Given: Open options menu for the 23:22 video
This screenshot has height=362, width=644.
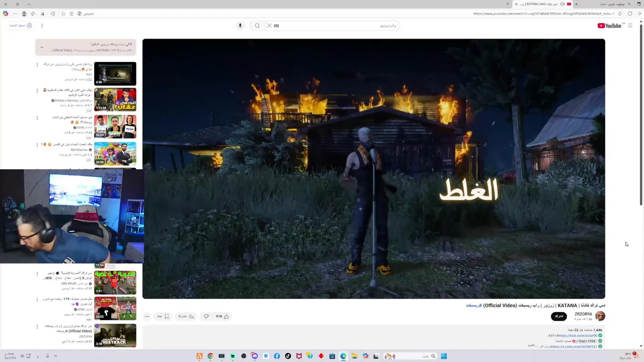Looking at the screenshot, I should pos(37,300).
